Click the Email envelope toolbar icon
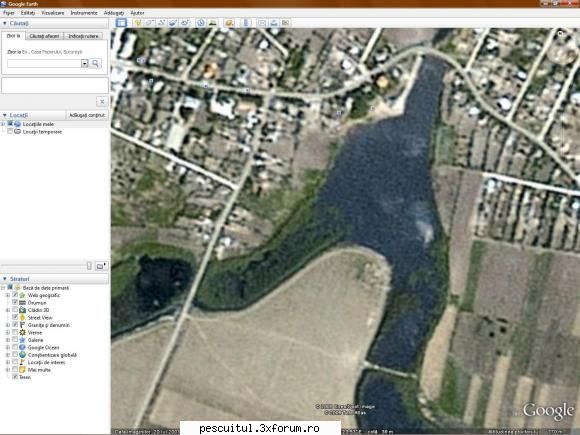This screenshot has height=435, width=580. tap(262, 23)
